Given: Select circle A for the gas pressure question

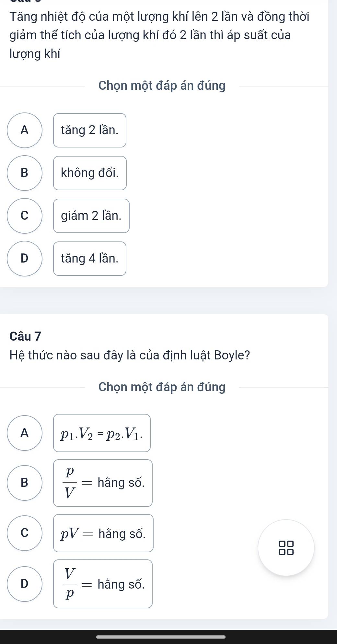Looking at the screenshot, I should click(25, 130).
